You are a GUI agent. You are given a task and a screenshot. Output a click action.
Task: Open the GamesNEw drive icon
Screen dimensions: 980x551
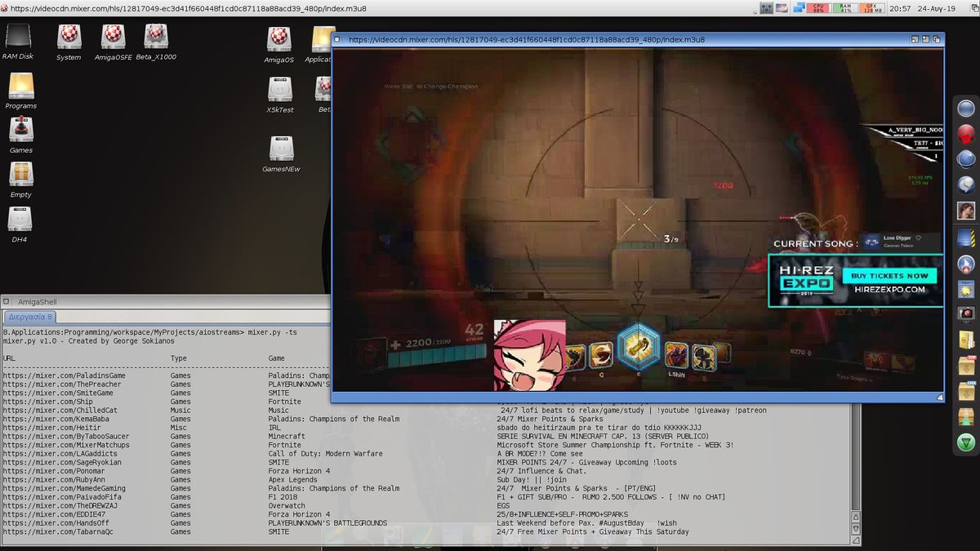[280, 149]
